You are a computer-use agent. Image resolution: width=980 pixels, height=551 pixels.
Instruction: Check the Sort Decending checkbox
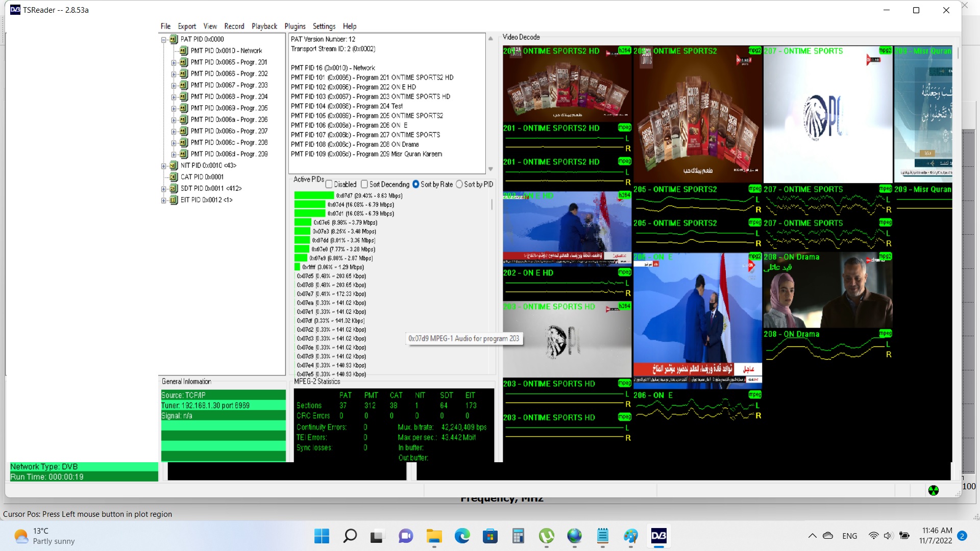[x=364, y=185]
